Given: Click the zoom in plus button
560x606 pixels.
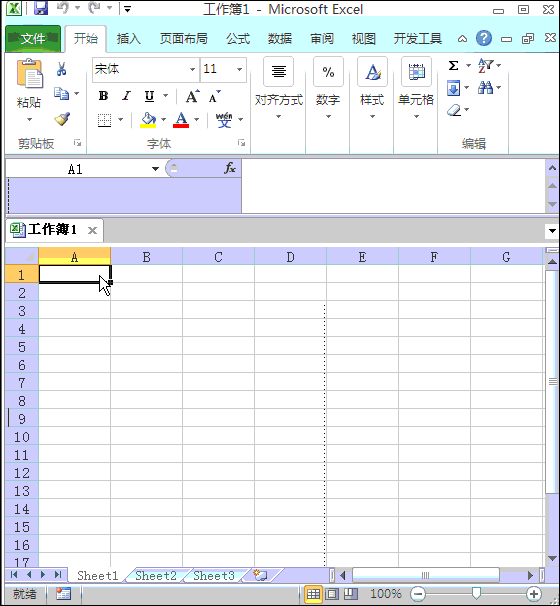Looking at the screenshot, I should click(x=534, y=594).
